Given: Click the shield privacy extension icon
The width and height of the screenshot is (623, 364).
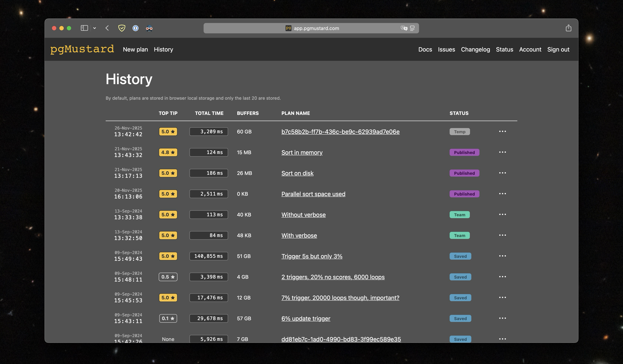Looking at the screenshot, I should 122,28.
